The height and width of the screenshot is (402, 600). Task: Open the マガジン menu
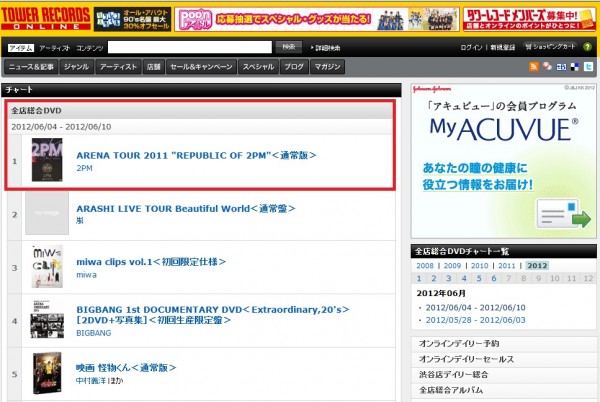pyautogui.click(x=327, y=67)
